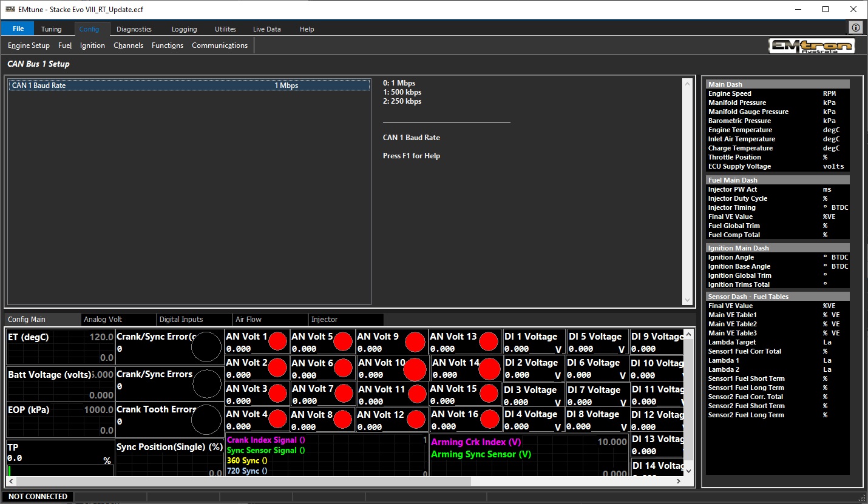Screen dimensions: 868x504
Task: Switch to the Tuning ribbon tab
Action: point(52,29)
